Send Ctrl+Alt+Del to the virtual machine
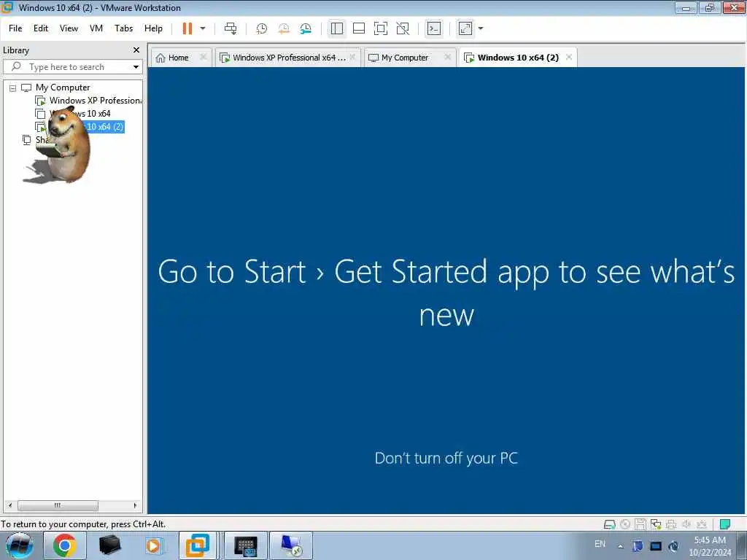 pyautogui.click(x=231, y=28)
